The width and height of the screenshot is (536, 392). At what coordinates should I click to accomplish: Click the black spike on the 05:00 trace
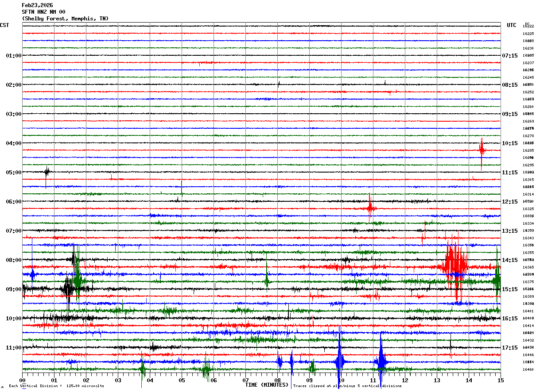click(x=47, y=172)
